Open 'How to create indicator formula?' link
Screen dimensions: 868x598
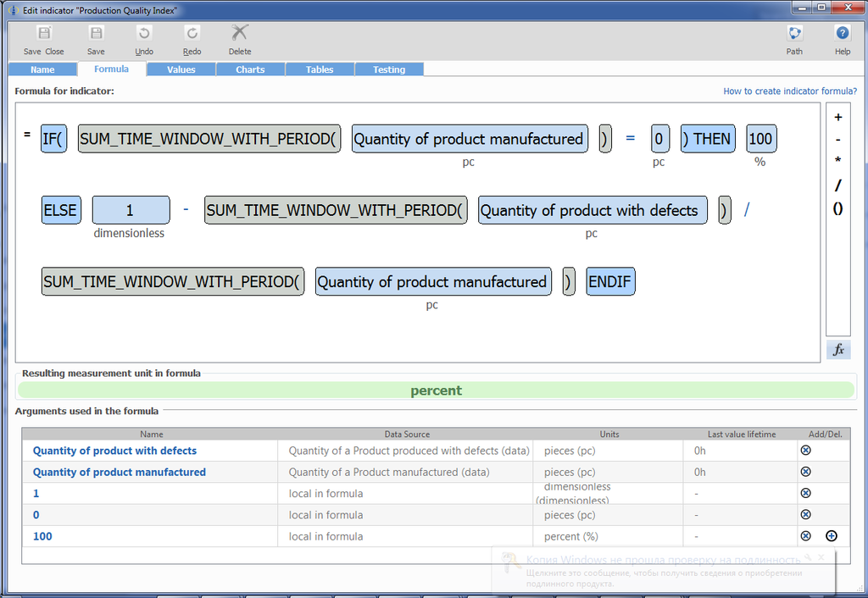coord(789,91)
